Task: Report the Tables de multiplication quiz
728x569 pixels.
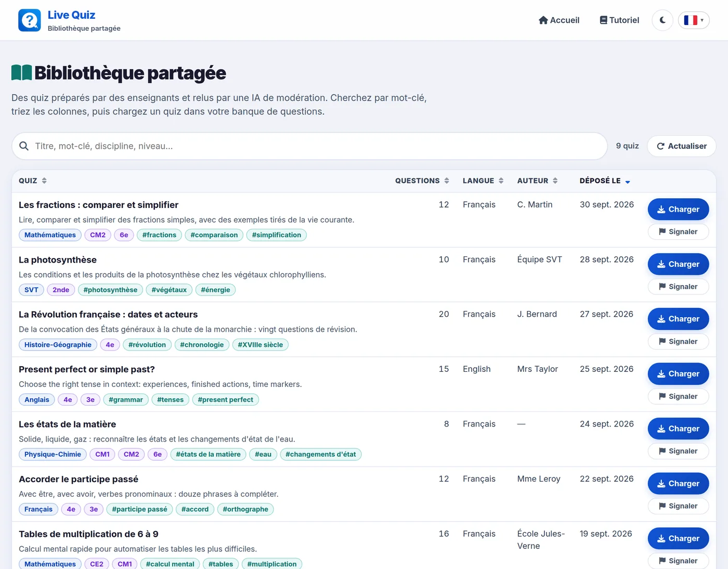Action: pyautogui.click(x=678, y=561)
